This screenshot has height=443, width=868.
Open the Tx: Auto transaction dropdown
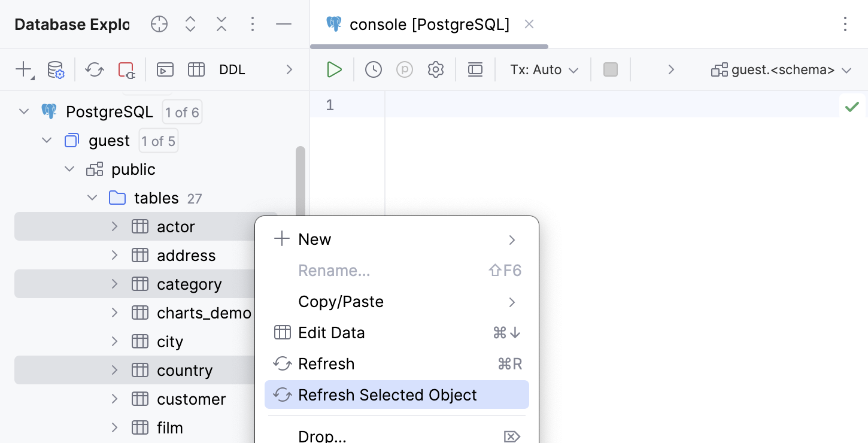point(542,69)
